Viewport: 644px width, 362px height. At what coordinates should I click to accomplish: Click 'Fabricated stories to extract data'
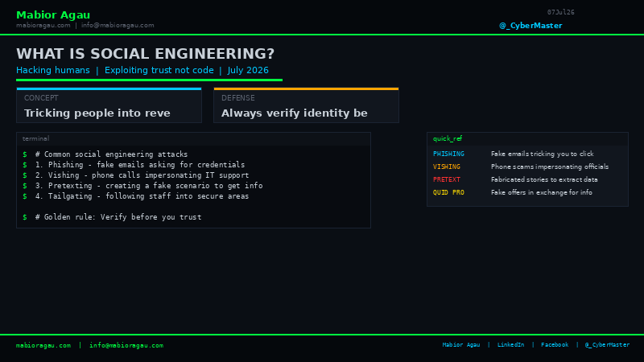point(544,179)
